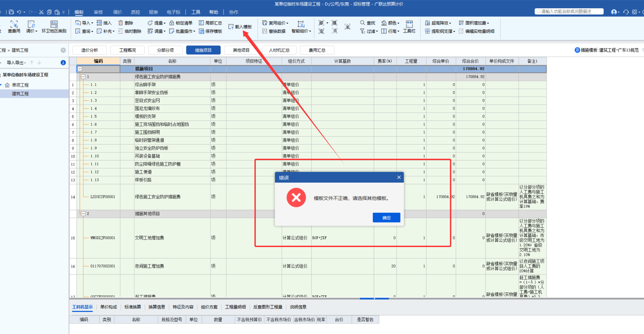Collapse section 1 绿色施工安全防护措施费
Image resolution: width=644 pixels, height=334 pixels.
point(83,77)
